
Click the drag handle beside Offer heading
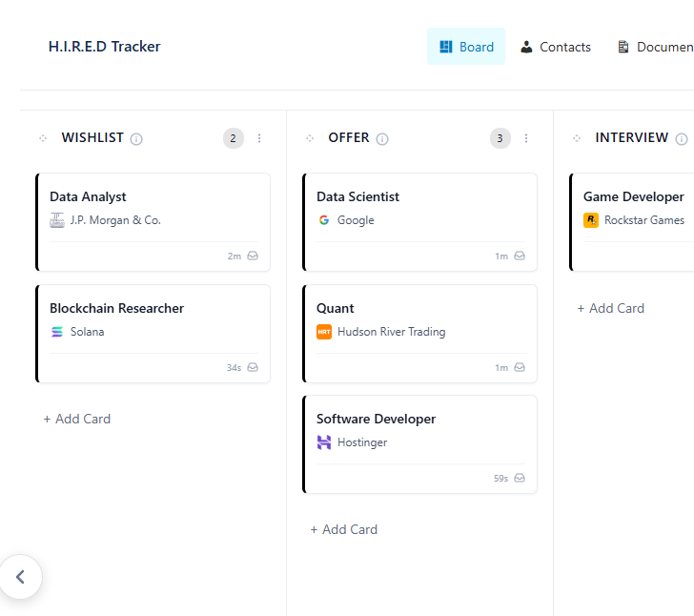point(310,138)
